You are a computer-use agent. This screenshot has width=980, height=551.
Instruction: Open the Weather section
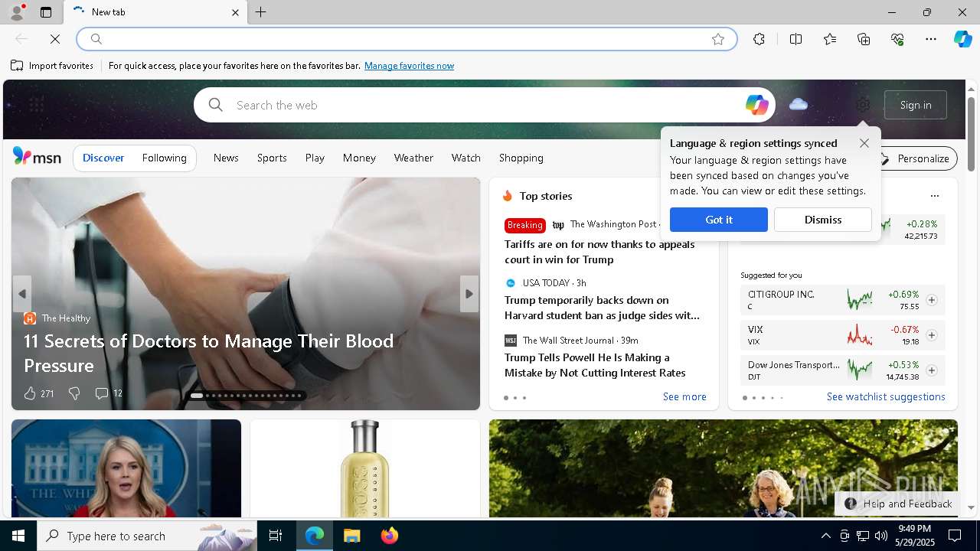coord(413,158)
